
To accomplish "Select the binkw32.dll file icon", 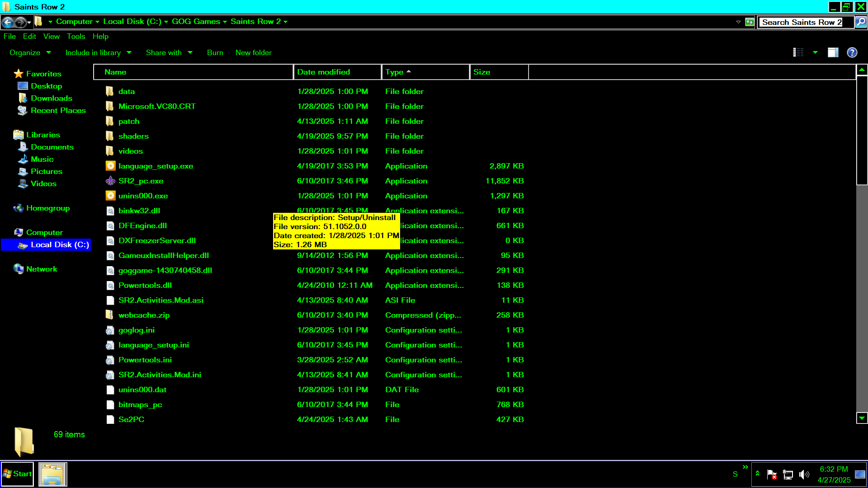I will pos(110,211).
